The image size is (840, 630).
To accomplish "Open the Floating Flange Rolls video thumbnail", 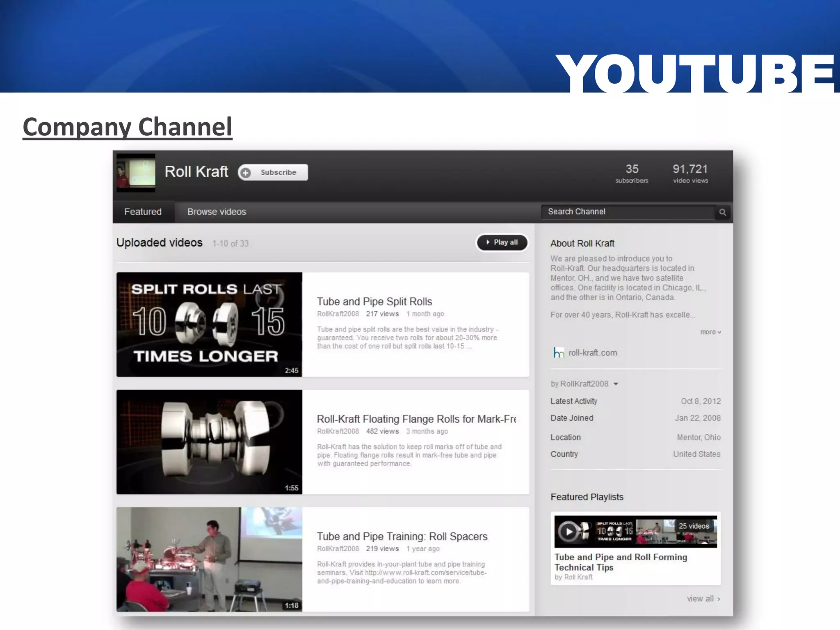I will click(209, 442).
